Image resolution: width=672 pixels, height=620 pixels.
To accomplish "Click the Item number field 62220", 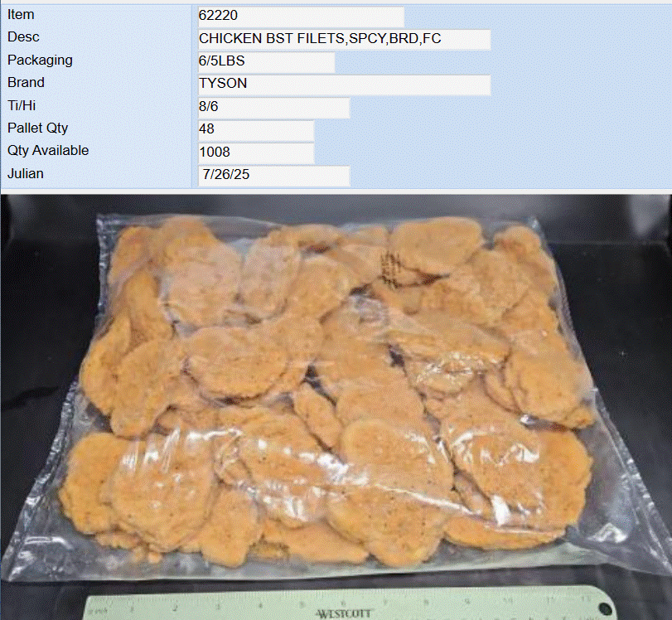I will pos(301,16).
